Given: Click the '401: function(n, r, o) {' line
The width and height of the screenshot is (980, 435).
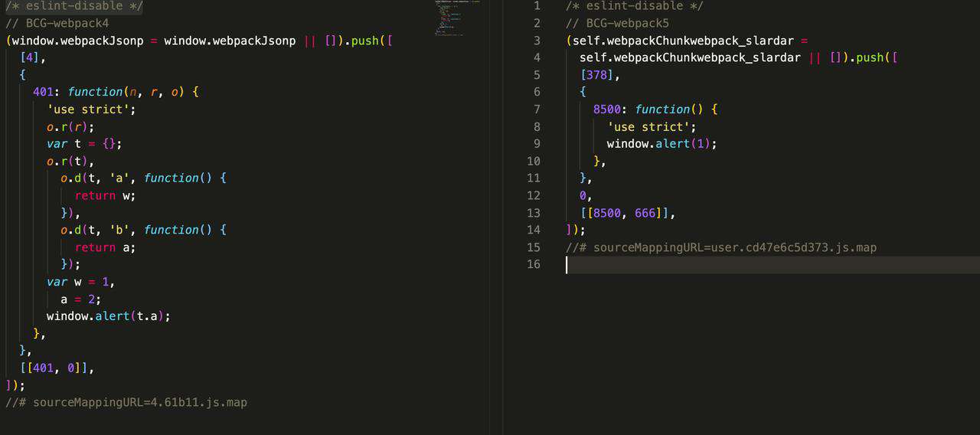Looking at the screenshot, I should [x=116, y=92].
